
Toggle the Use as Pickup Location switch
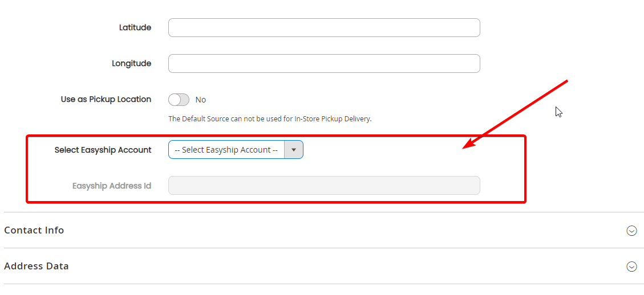(x=179, y=100)
